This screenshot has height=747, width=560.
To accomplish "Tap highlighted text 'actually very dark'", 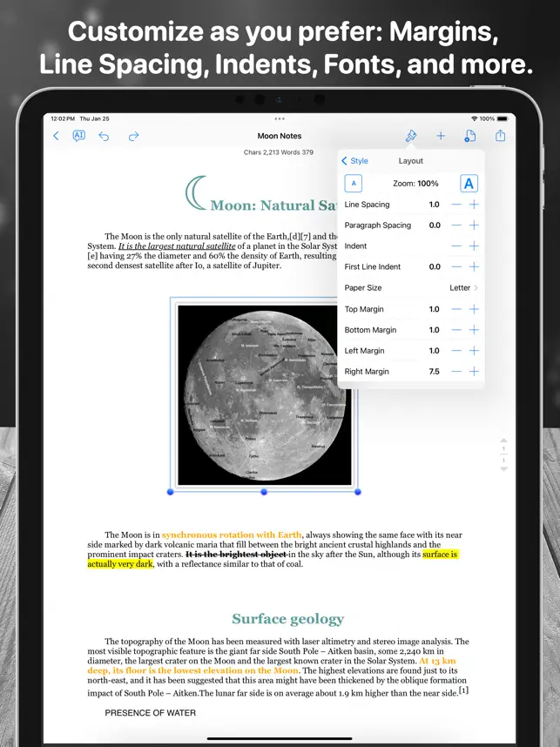I will tap(120, 564).
